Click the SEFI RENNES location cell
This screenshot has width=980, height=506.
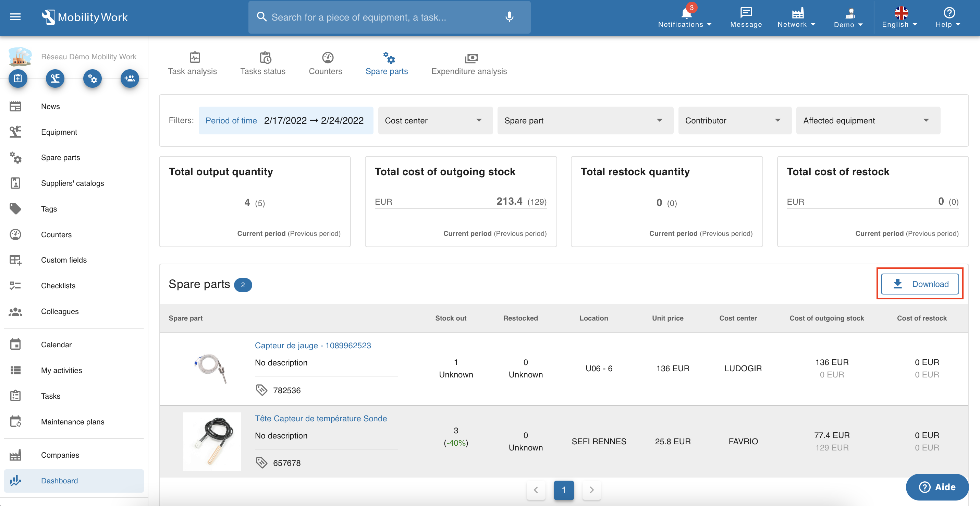tap(599, 442)
